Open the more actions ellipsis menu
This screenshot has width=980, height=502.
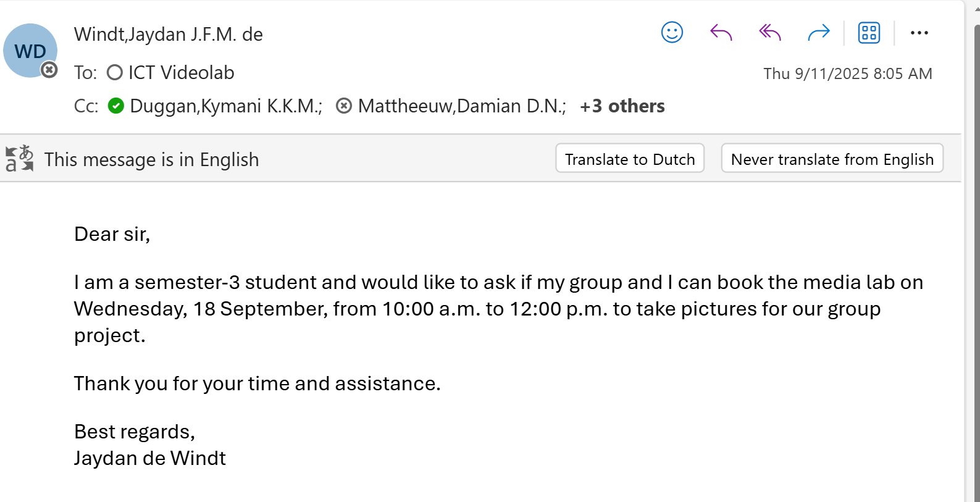point(919,33)
